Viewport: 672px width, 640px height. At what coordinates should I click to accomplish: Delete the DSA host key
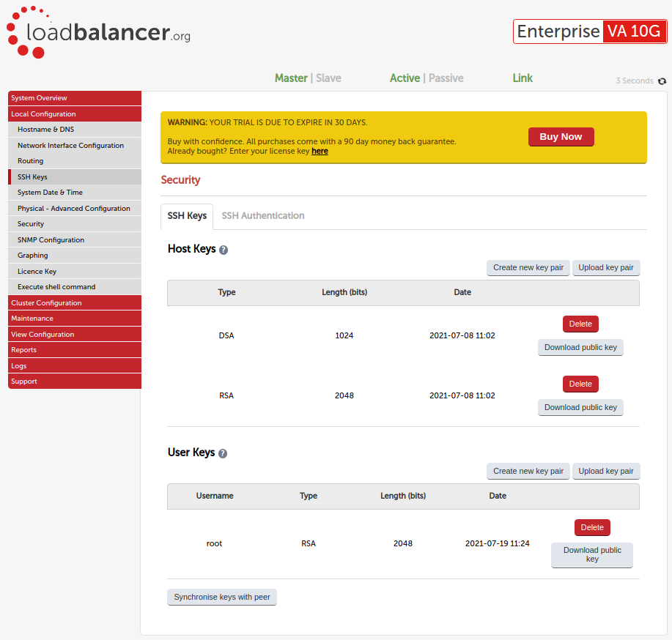point(580,324)
